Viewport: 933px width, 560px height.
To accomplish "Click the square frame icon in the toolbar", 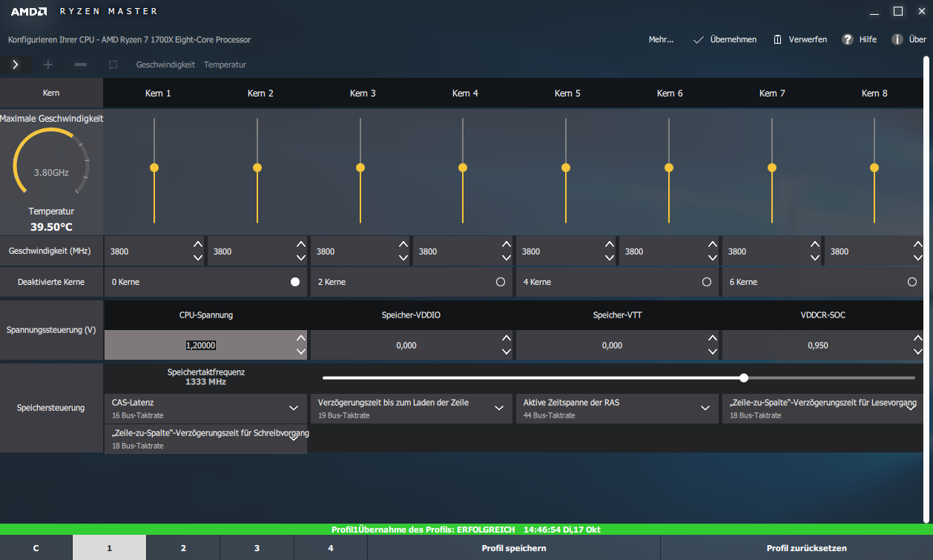I will [x=113, y=65].
